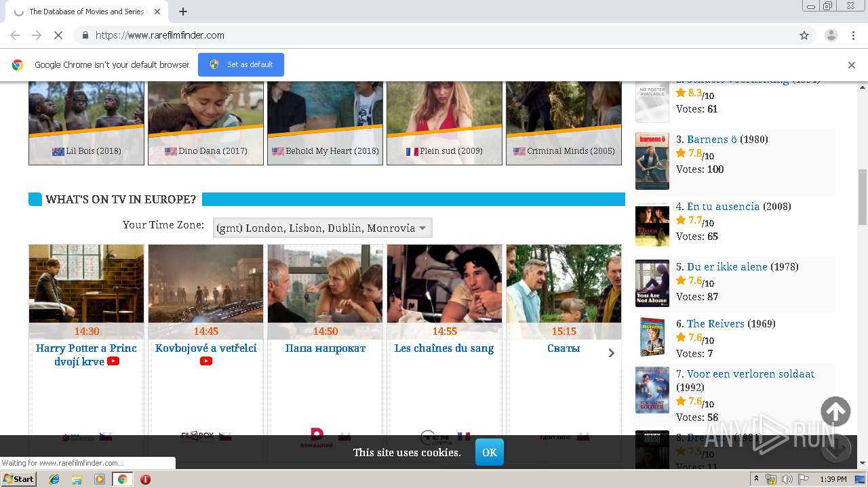This screenshot has height=488, width=868.
Task: Open the Chrome profile avatar menu
Action: click(x=831, y=35)
